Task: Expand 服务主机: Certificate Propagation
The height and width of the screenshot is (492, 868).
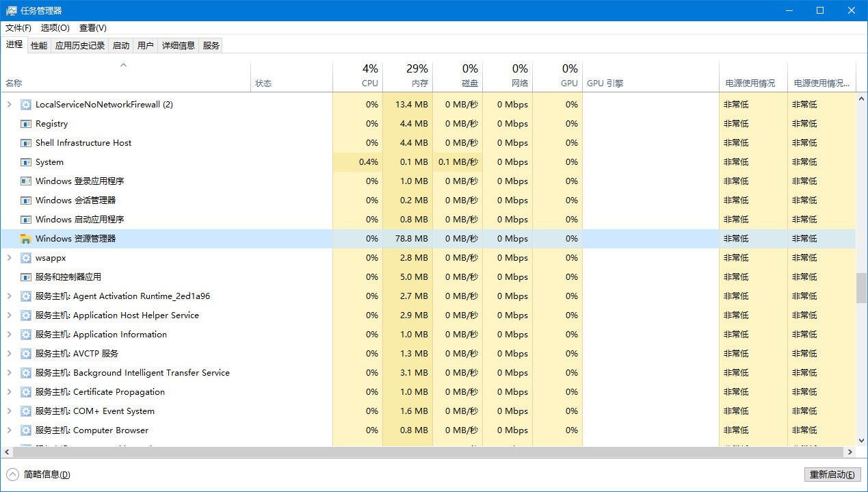Action: point(9,392)
